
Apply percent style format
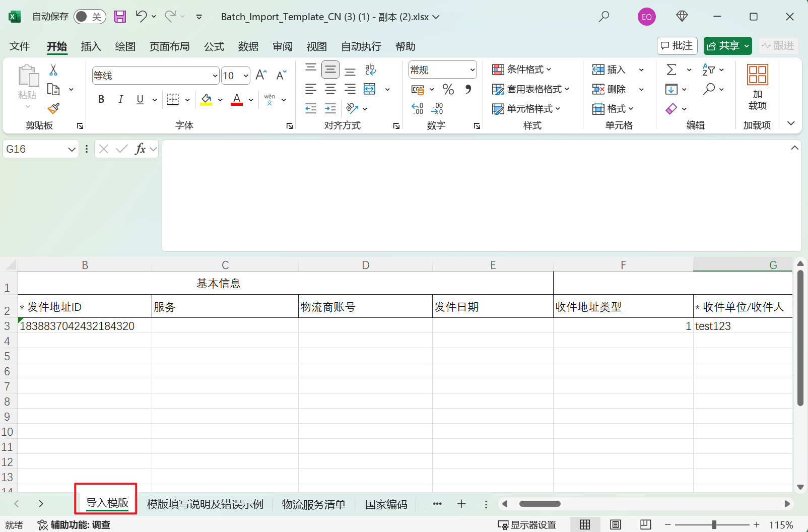point(448,90)
